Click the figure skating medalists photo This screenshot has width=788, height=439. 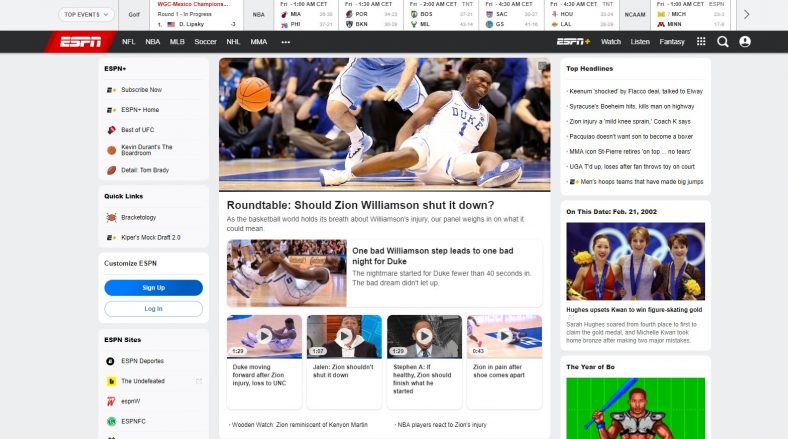[x=636, y=261]
